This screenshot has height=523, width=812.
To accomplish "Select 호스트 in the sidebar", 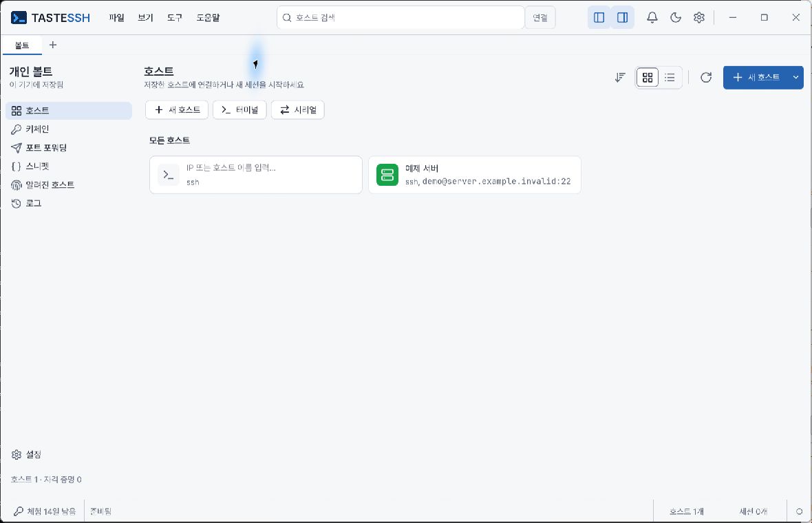I will pos(69,111).
